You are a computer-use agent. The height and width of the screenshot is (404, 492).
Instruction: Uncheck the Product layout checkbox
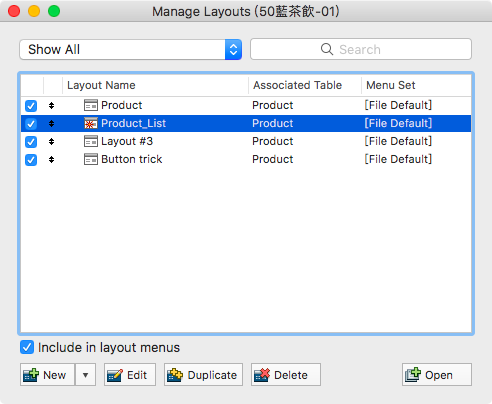coord(31,106)
